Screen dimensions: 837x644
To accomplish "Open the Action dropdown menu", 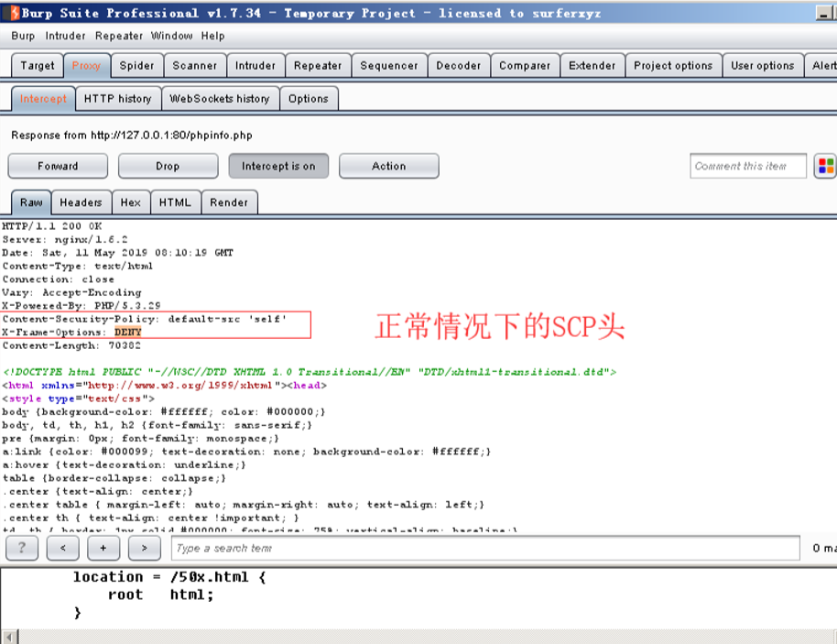I will [x=388, y=166].
